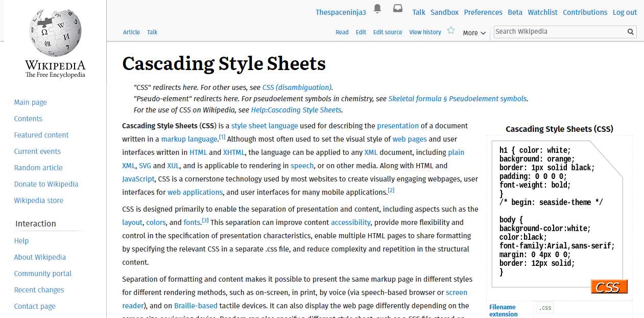Viewport: 644px width, 318px height.
Task: Select the Edit source tab
Action: pos(388,32)
